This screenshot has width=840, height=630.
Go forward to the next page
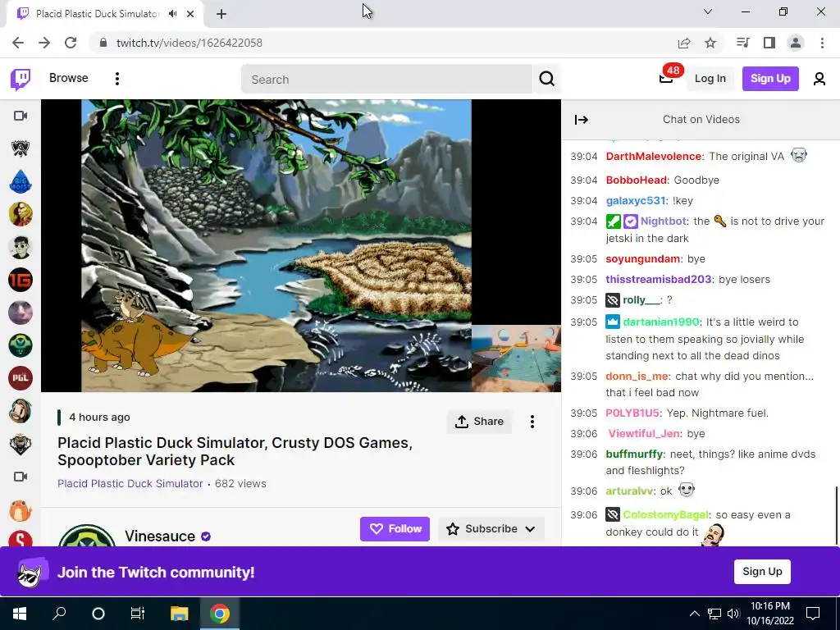point(44,43)
